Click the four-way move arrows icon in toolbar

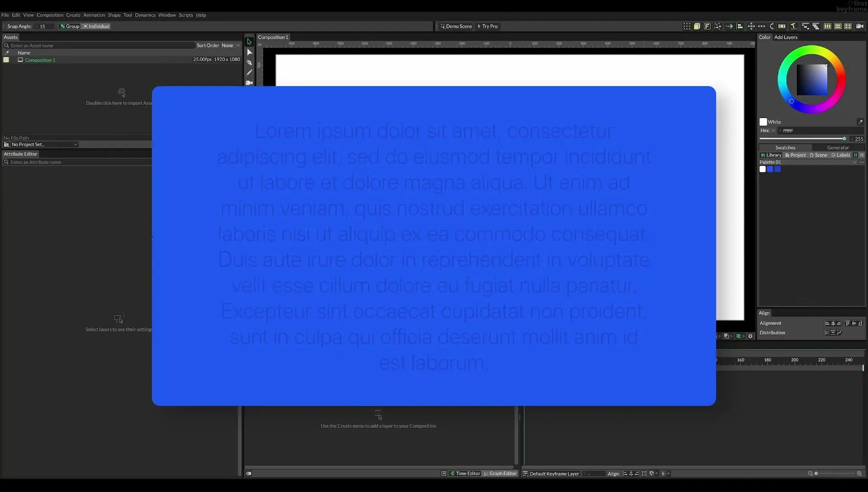(751, 26)
